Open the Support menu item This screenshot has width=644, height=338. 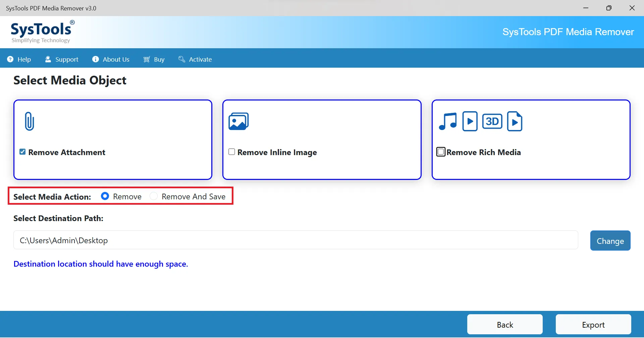click(x=62, y=59)
